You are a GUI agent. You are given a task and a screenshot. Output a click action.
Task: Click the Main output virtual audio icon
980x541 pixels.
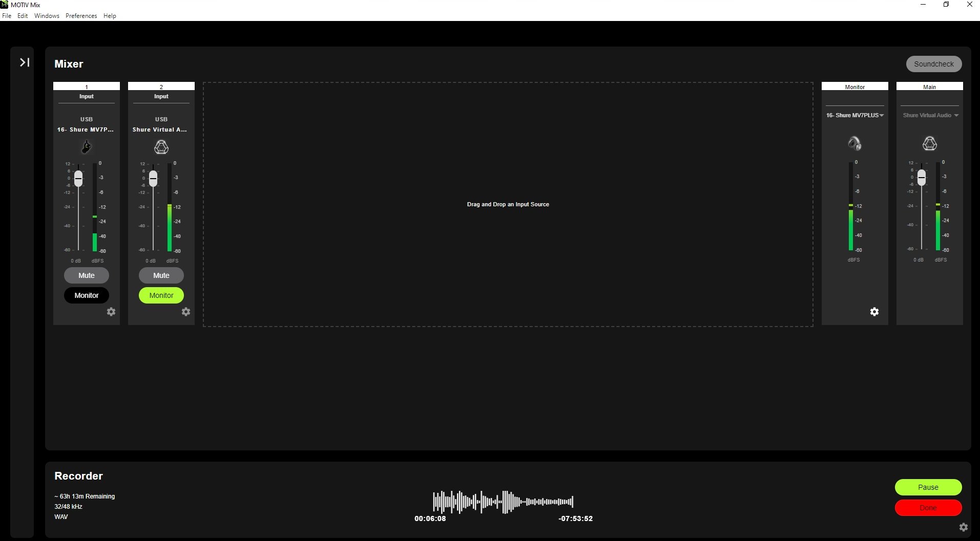tap(930, 143)
